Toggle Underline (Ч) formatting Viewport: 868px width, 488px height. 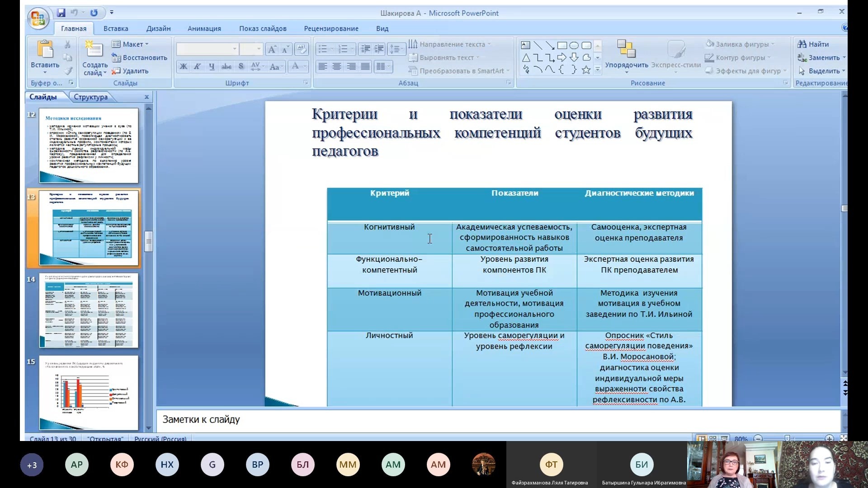tap(212, 66)
